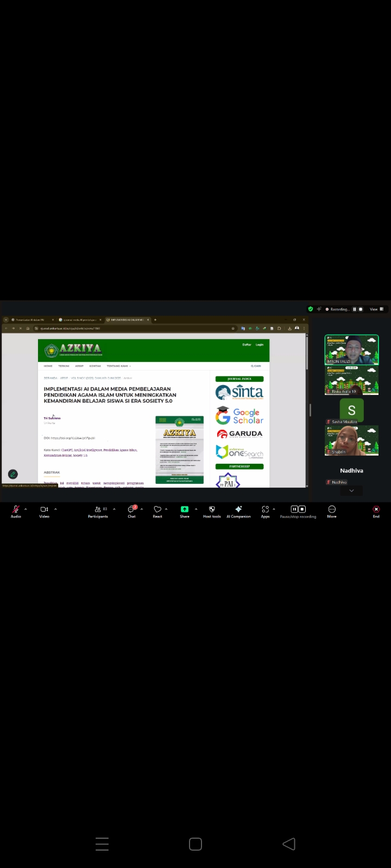This screenshot has height=868, width=391.
Task: Select Riska Aulia 10 video tile
Action: [351, 380]
